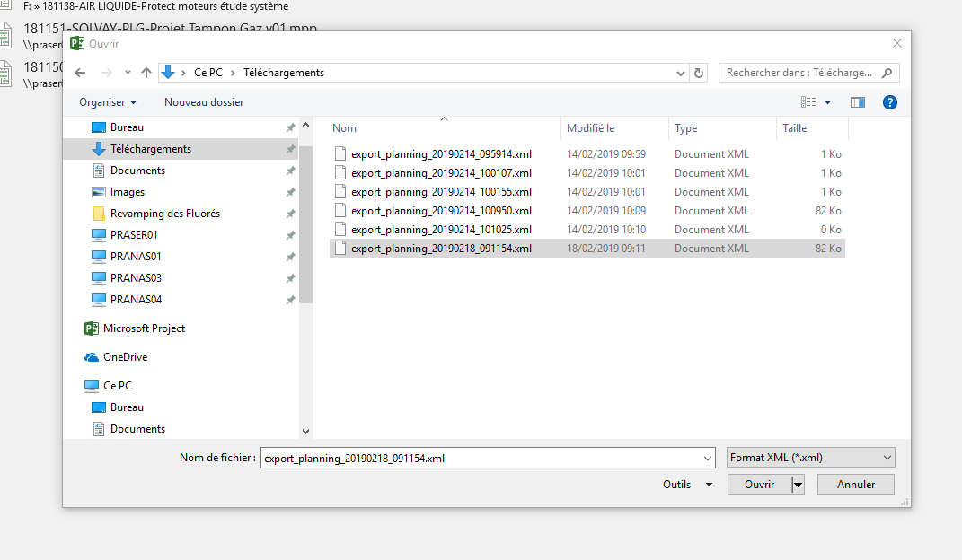Click the Up one level arrow
This screenshot has height=560, width=962.
[146, 73]
